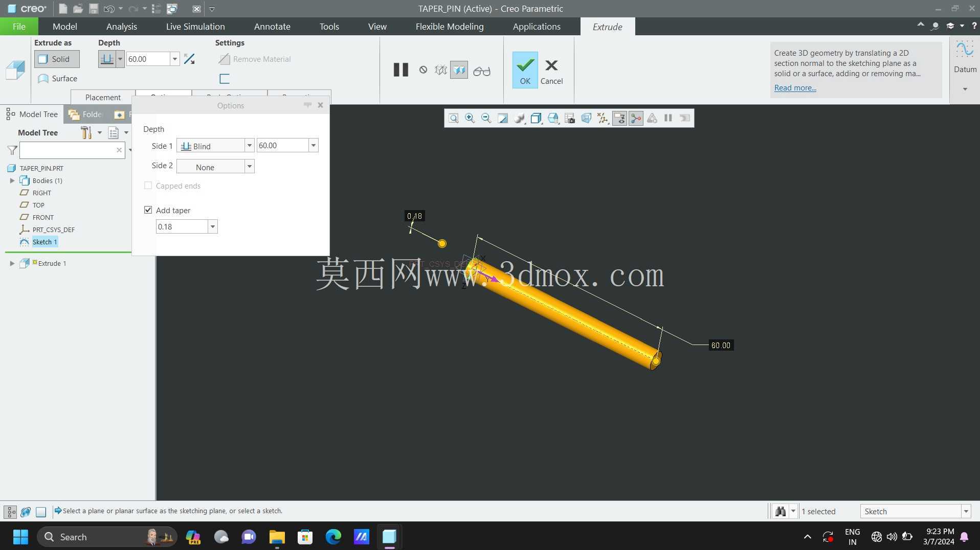Open the Read more help link
980x550 pixels.
point(795,88)
